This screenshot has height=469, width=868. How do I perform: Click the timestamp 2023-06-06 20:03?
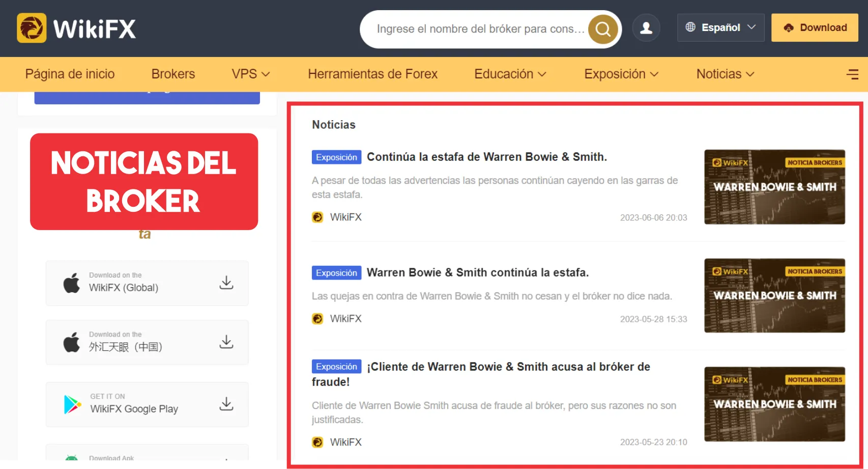653,217
